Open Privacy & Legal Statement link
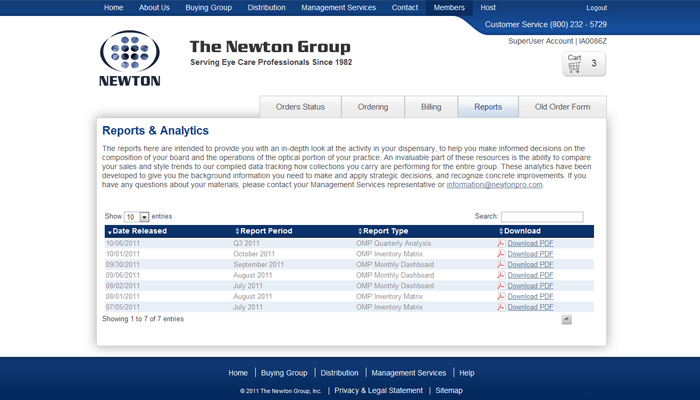Screen dimensions: 700x400 [379, 391]
